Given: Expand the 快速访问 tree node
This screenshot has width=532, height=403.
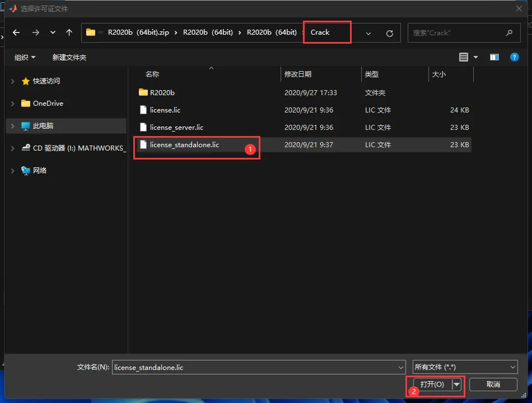Looking at the screenshot, I should 12,81.
